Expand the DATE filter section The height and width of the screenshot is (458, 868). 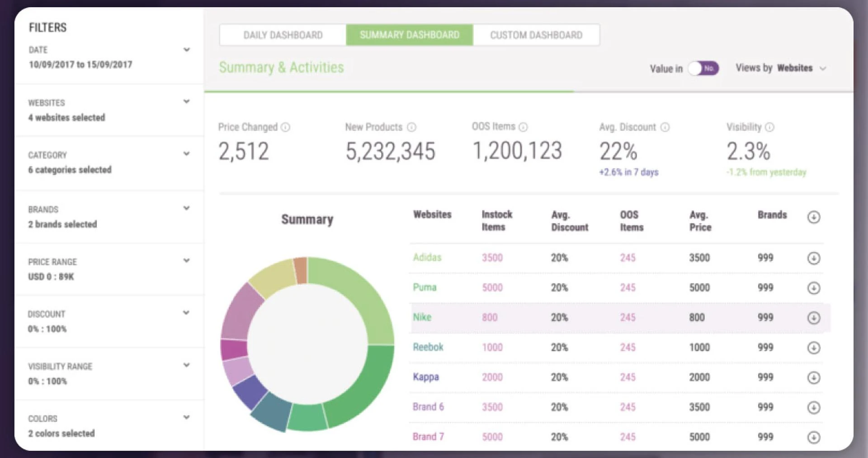[187, 50]
